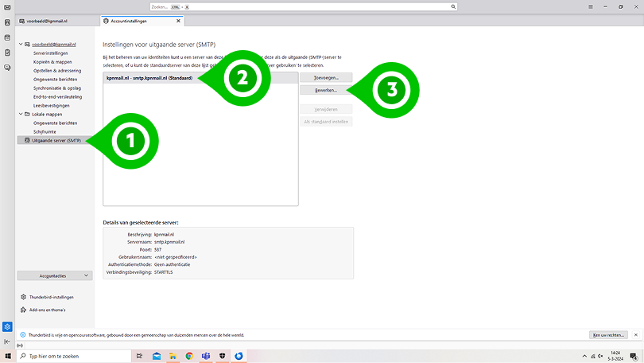The image size is (644, 363).
Task: Dismiss the info notification bar
Action: 636,335
